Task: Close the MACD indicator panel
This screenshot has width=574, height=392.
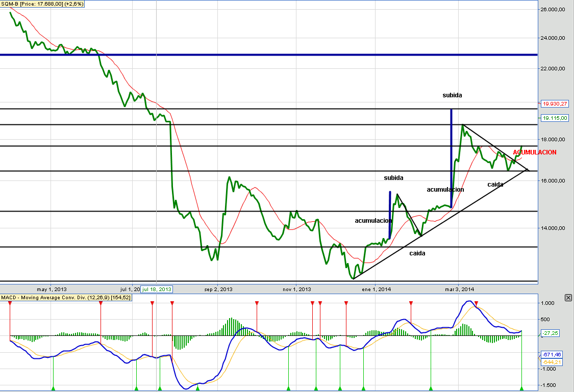Action: coord(568,298)
